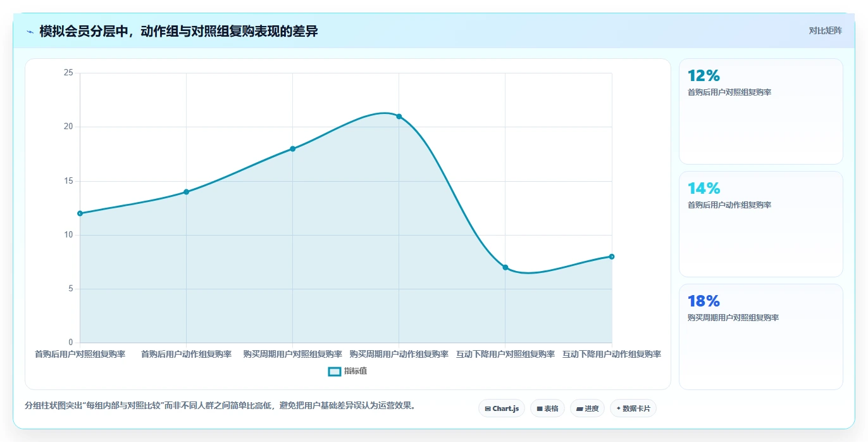Select the 表格 tag button
The width and height of the screenshot is (868, 442).
[x=547, y=408]
